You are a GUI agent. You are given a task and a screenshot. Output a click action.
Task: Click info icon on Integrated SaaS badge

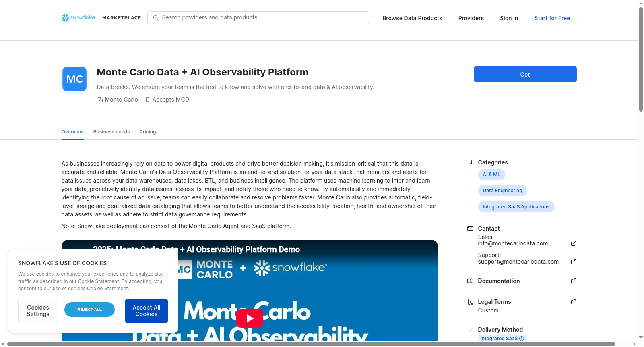point(522,339)
